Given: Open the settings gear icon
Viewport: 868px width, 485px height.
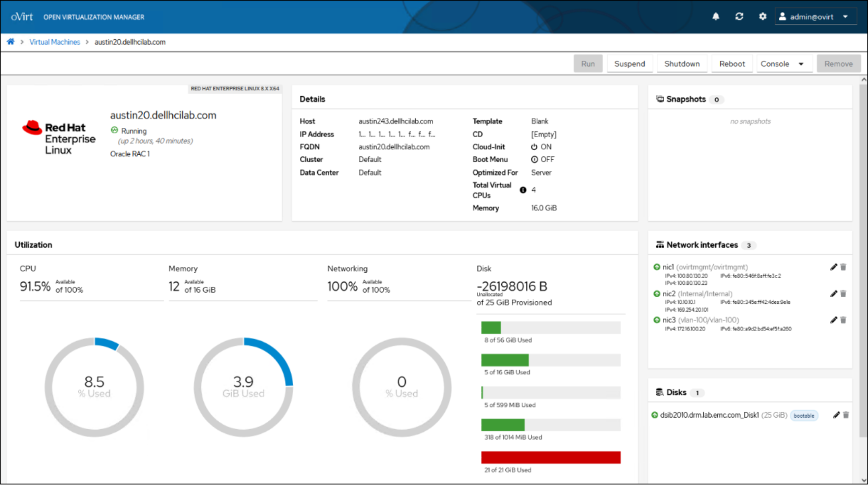Looking at the screenshot, I should point(763,17).
